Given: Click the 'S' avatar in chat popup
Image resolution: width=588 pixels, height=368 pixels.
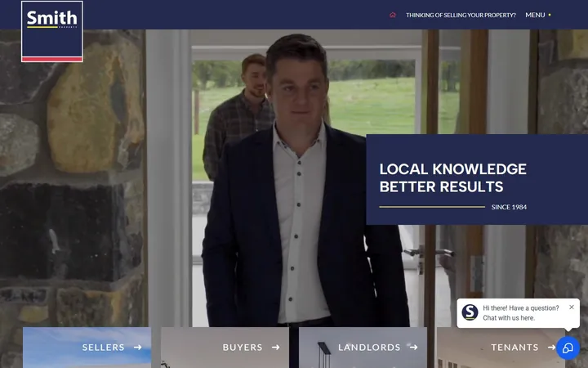Looking at the screenshot, I should pos(470,312).
